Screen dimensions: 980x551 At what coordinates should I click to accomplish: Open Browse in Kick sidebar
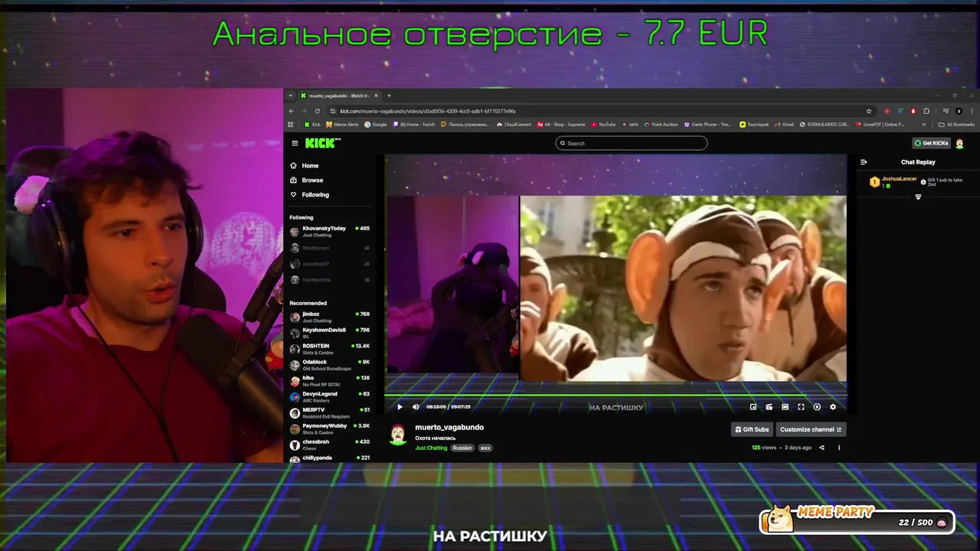306,180
